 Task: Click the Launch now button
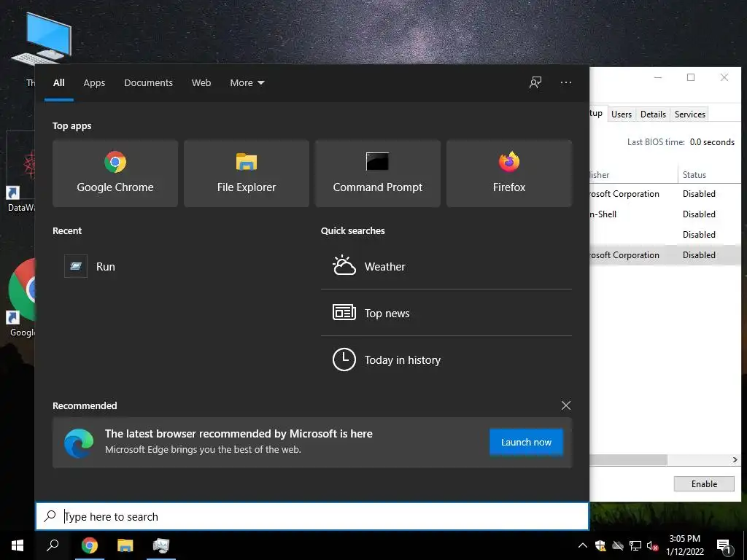pyautogui.click(x=526, y=442)
